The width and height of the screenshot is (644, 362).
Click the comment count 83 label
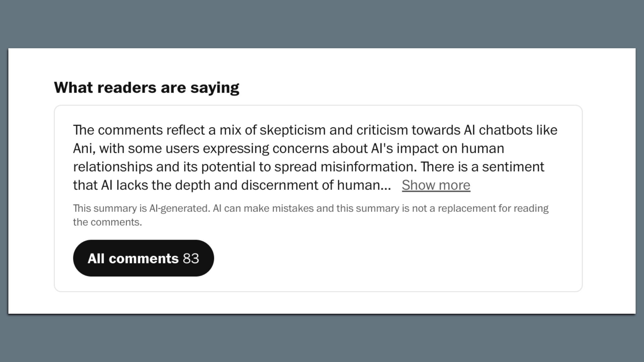click(x=191, y=258)
